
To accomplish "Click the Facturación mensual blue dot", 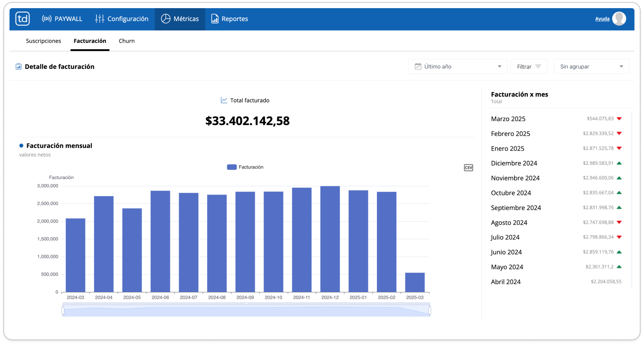I will (21, 146).
